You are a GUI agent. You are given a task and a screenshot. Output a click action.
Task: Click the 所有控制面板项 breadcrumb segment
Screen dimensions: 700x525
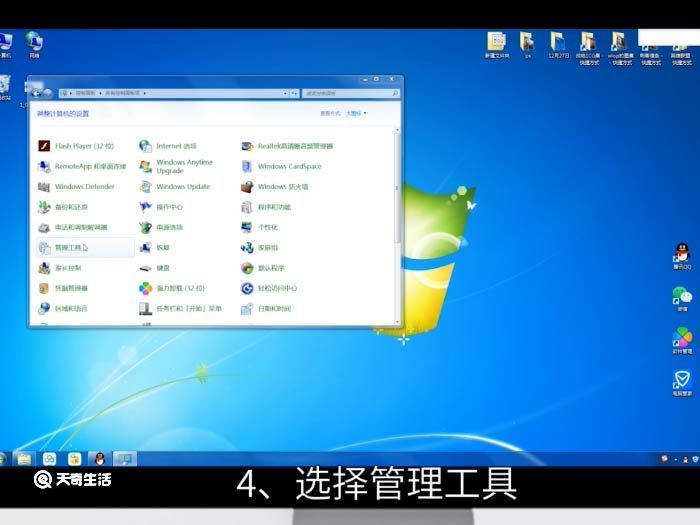(122, 93)
